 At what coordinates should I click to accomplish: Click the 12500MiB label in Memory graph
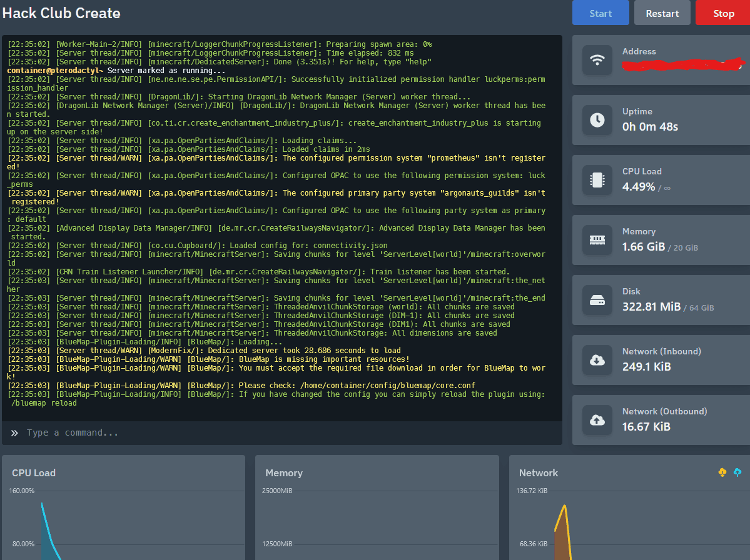tap(277, 544)
